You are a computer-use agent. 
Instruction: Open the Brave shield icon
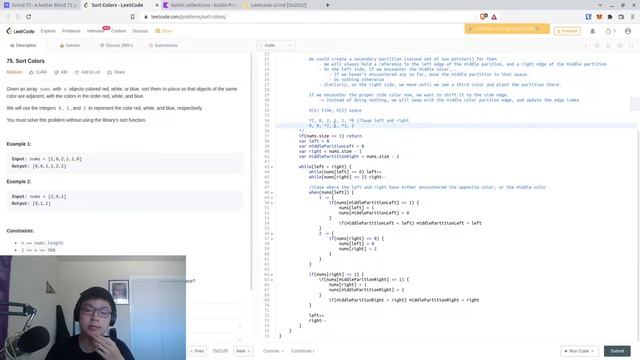484,17
